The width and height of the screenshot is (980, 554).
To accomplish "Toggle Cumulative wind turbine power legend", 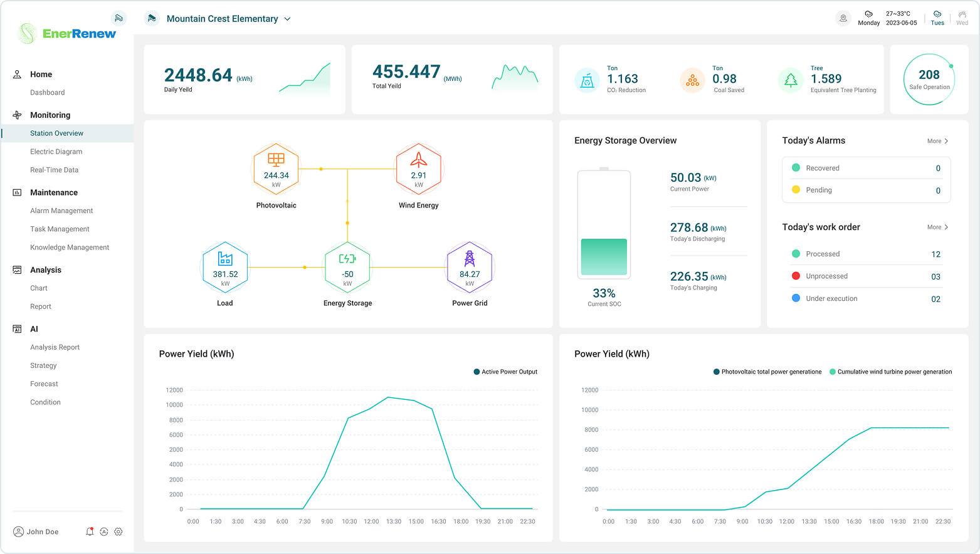I will [x=890, y=372].
